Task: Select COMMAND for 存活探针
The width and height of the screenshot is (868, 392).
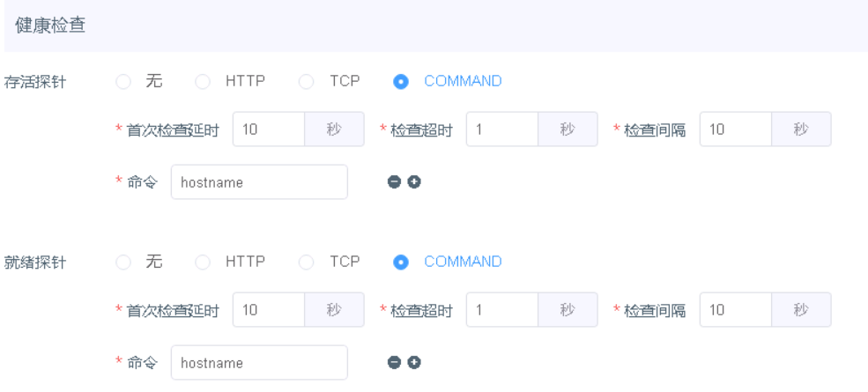Action: [402, 82]
